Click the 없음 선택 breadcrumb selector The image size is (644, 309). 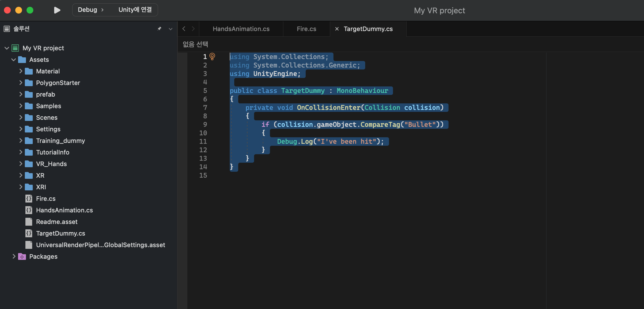click(x=195, y=44)
